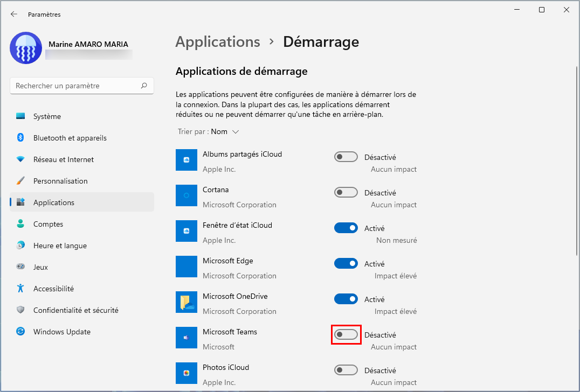Enable Microsoft Teams startup toggle
This screenshot has height=392, width=580.
click(x=346, y=334)
